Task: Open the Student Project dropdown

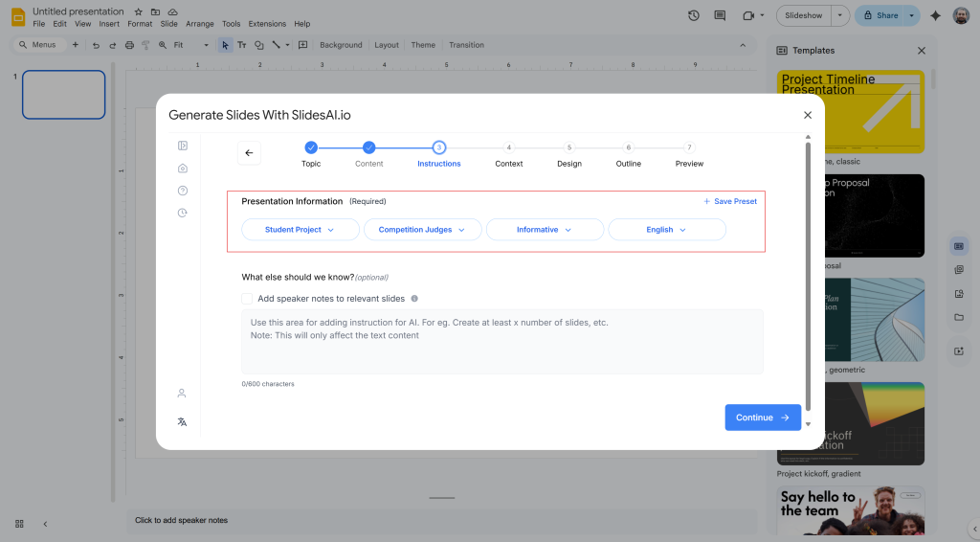Action: (300, 230)
